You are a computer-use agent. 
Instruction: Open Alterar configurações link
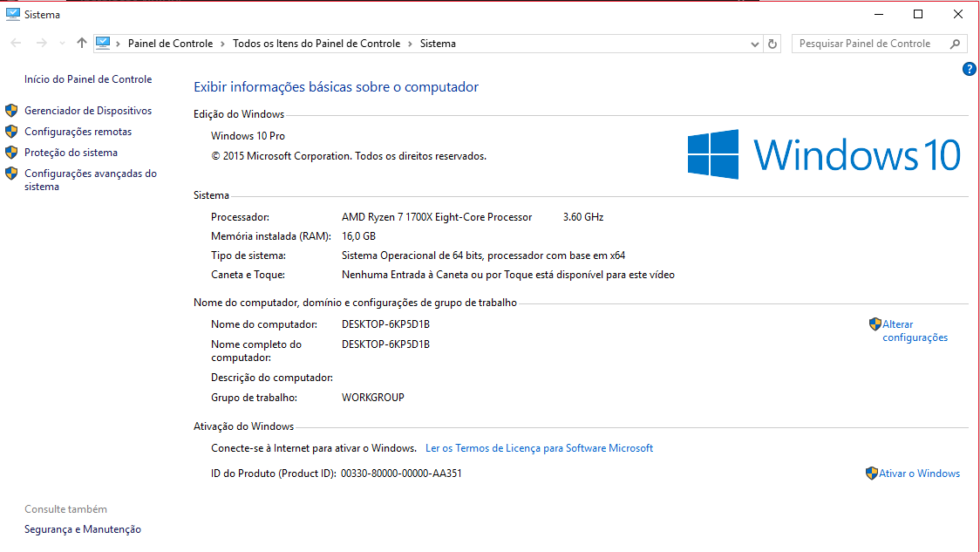(915, 331)
